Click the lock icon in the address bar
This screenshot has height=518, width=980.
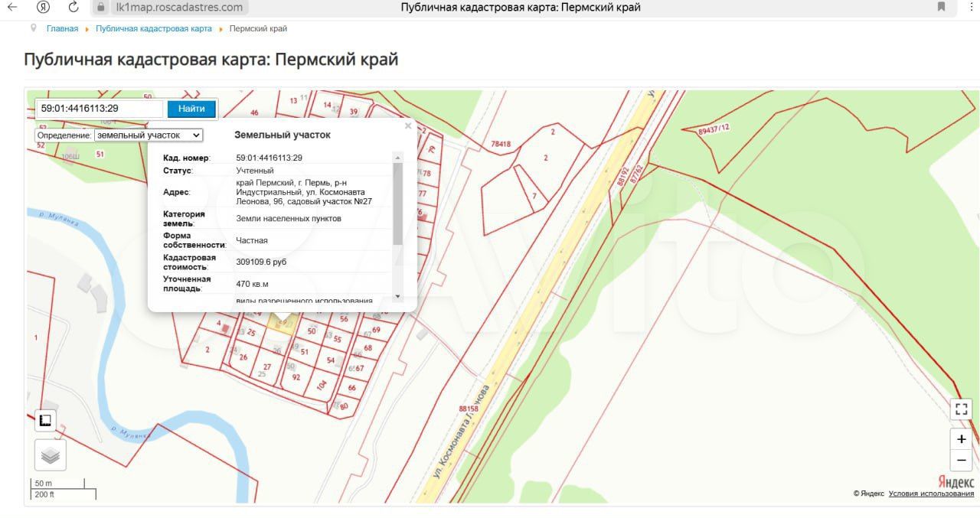pos(100,7)
